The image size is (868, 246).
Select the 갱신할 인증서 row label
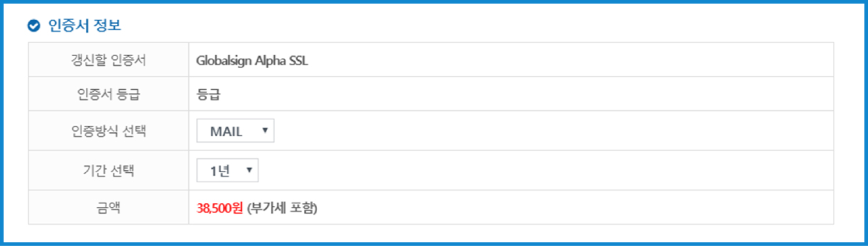point(109,60)
